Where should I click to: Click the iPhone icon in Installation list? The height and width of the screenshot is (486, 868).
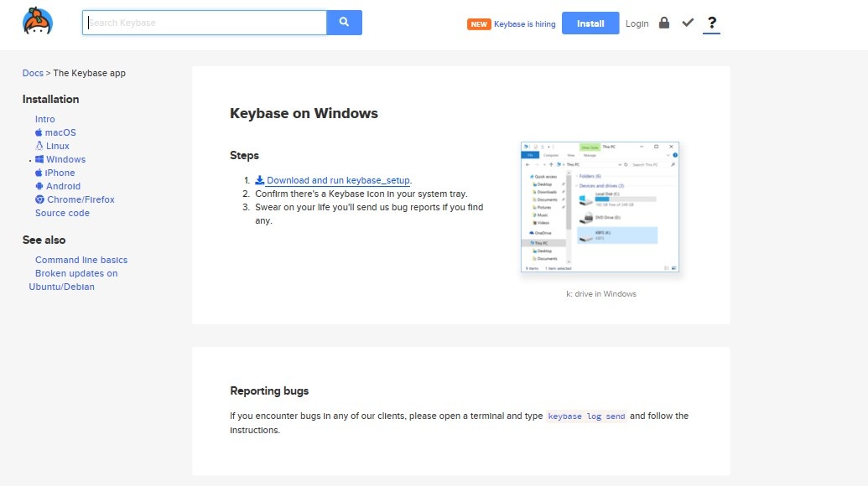39,173
